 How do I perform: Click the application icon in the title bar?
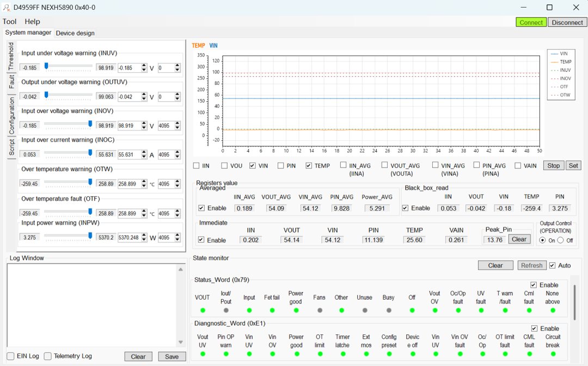pos(6,7)
